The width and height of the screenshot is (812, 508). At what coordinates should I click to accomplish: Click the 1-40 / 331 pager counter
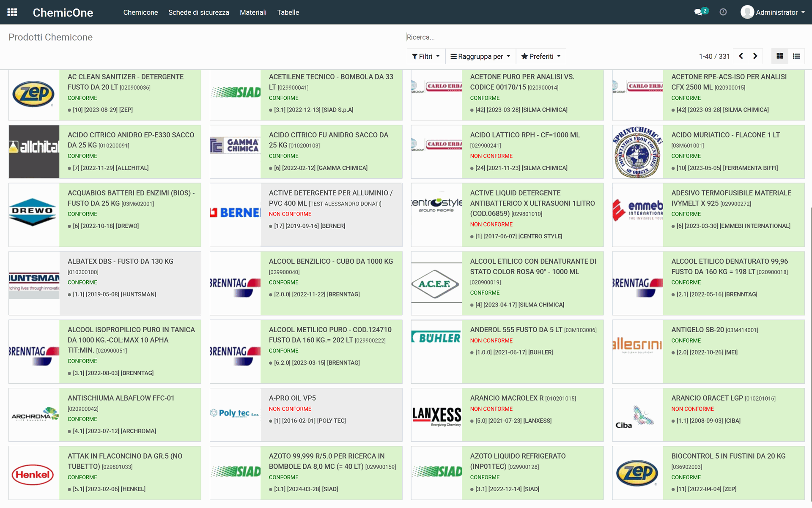pos(714,56)
